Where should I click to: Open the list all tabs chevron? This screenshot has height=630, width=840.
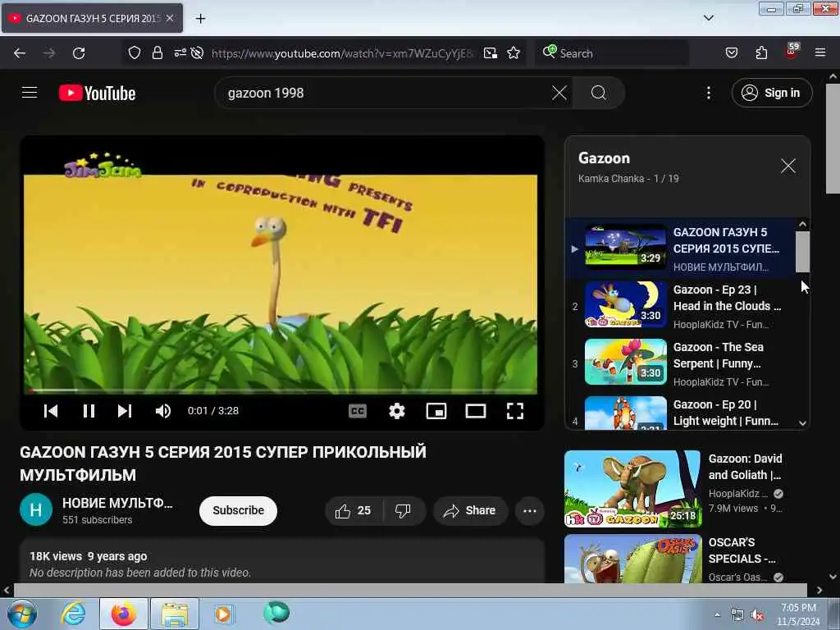point(708,18)
